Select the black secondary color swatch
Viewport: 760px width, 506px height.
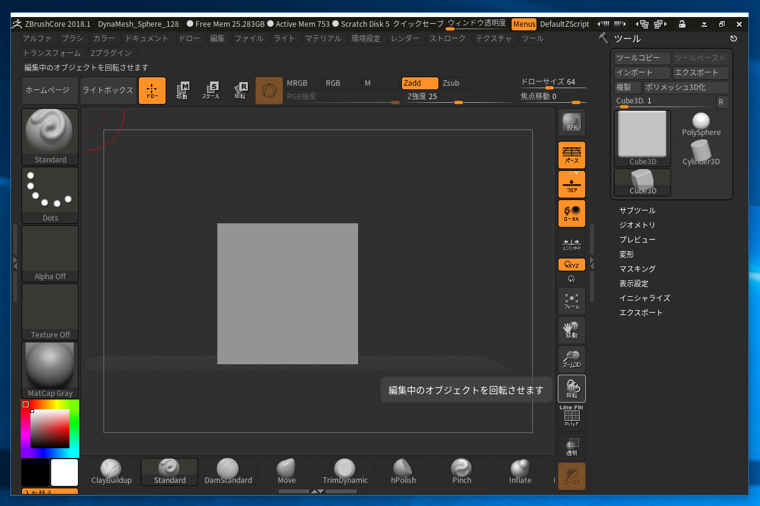click(x=35, y=473)
